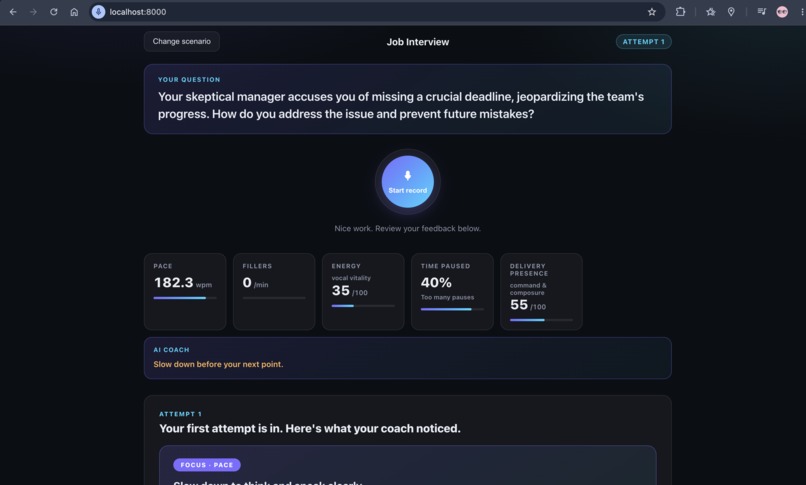This screenshot has height=485, width=806.
Task: Open the extensions puzzle icon
Action: click(x=680, y=12)
